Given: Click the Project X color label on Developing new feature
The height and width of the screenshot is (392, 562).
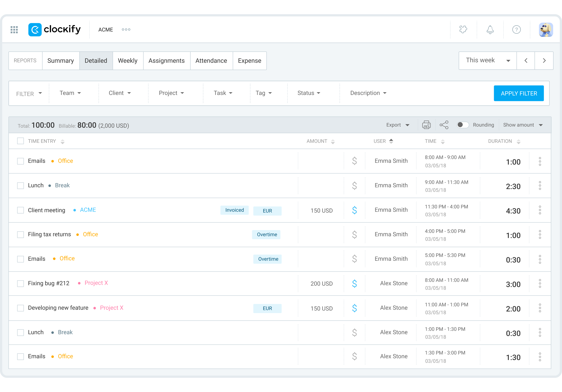Looking at the screenshot, I should tap(111, 308).
